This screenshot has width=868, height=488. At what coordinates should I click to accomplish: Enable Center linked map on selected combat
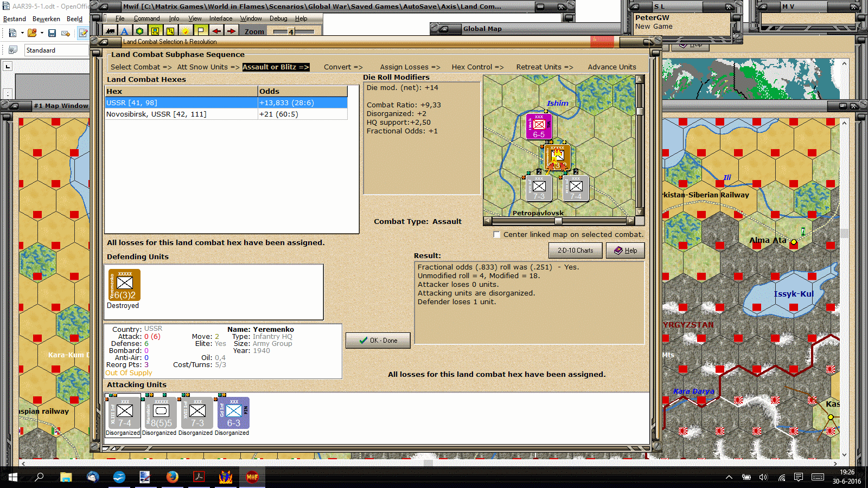[496, 235]
